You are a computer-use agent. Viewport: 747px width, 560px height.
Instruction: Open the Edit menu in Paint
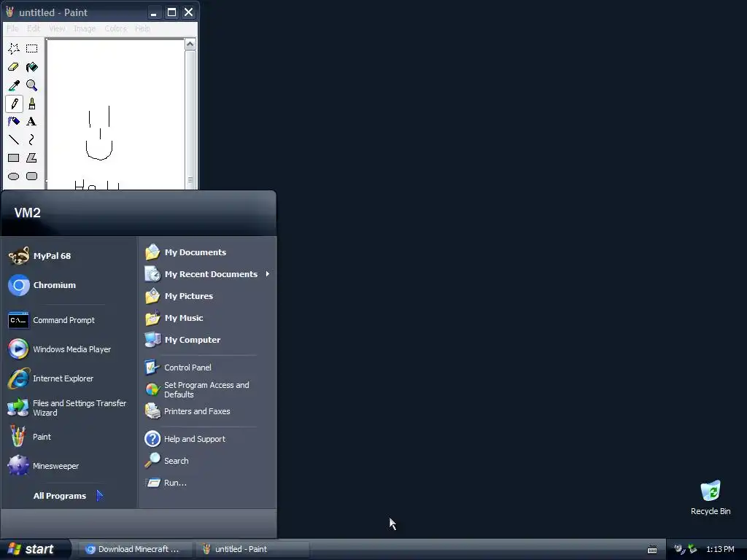(x=34, y=28)
